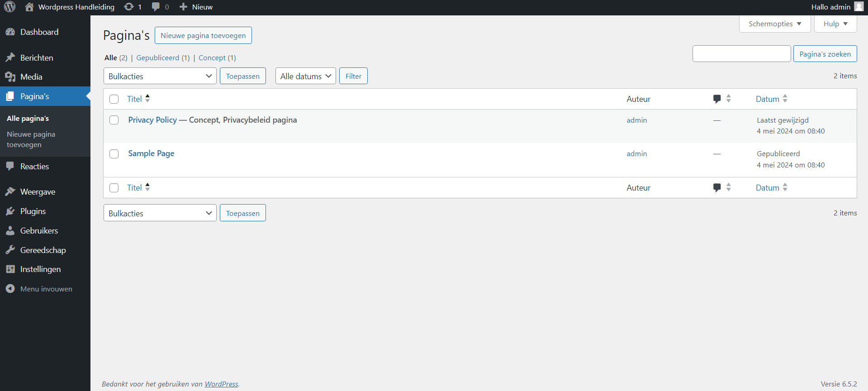Select the Privacy Policy row checkbox
The height and width of the screenshot is (391, 868).
coord(114,120)
